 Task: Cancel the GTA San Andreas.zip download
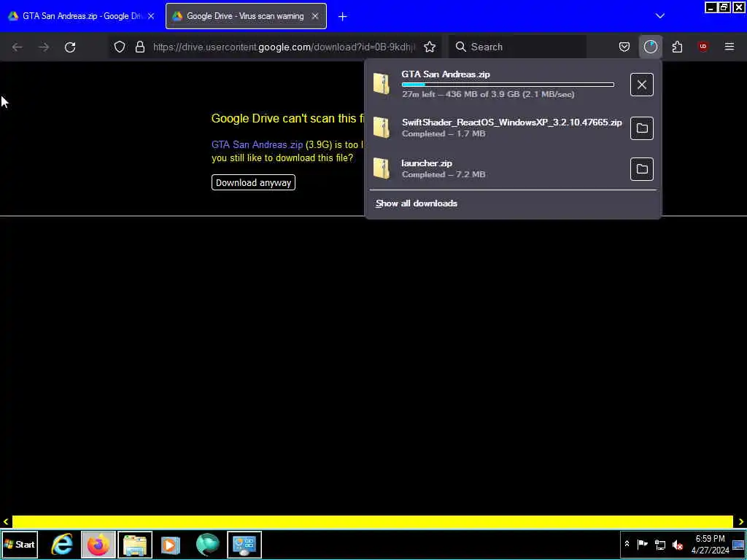(642, 85)
